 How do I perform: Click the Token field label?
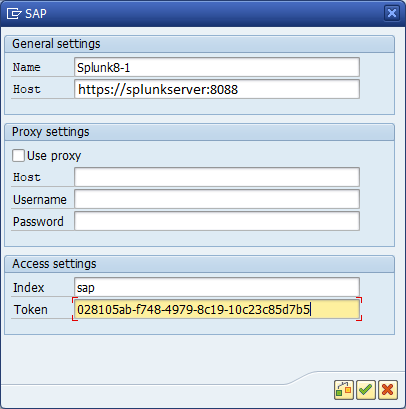point(31,310)
